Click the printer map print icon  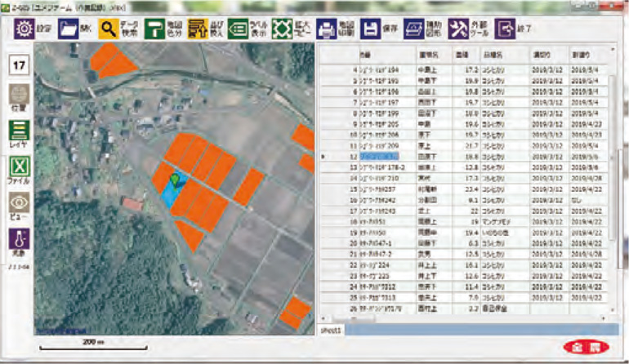tap(327, 29)
